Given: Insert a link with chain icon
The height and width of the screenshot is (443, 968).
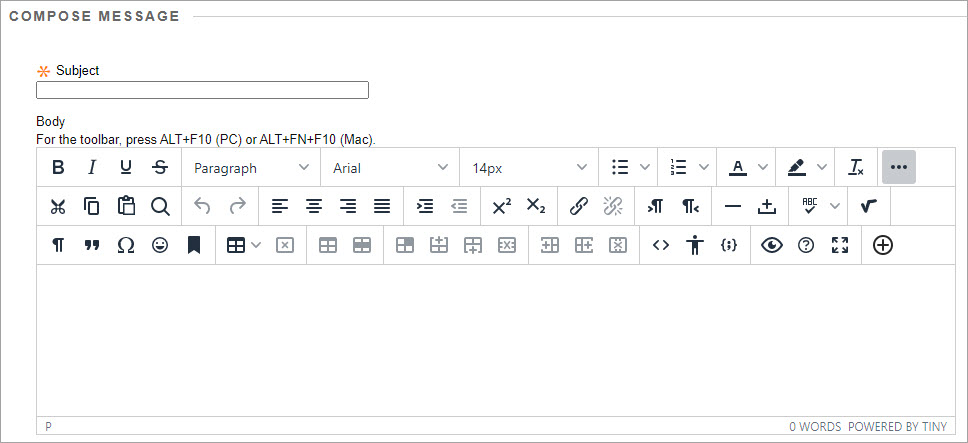Looking at the screenshot, I should (x=578, y=207).
